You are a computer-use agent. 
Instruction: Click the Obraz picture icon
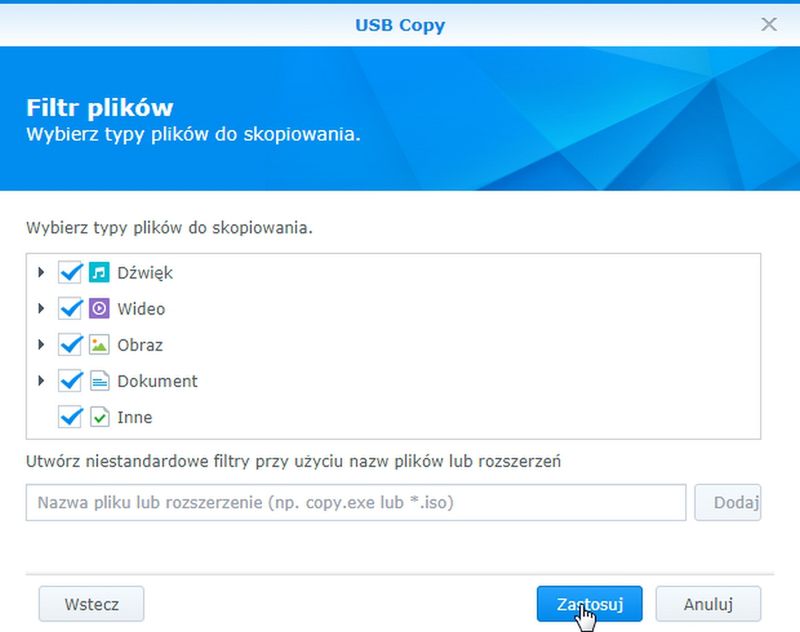pyautogui.click(x=99, y=345)
